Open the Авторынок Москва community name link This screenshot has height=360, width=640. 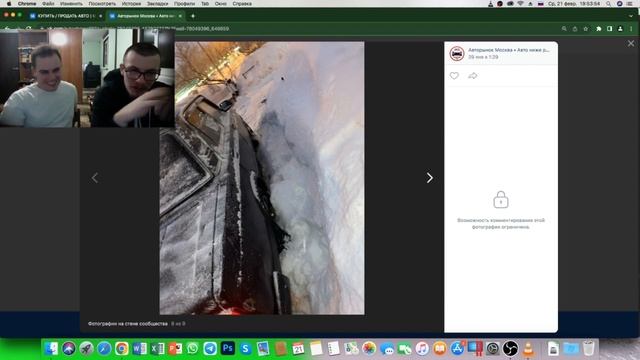pyautogui.click(x=509, y=50)
